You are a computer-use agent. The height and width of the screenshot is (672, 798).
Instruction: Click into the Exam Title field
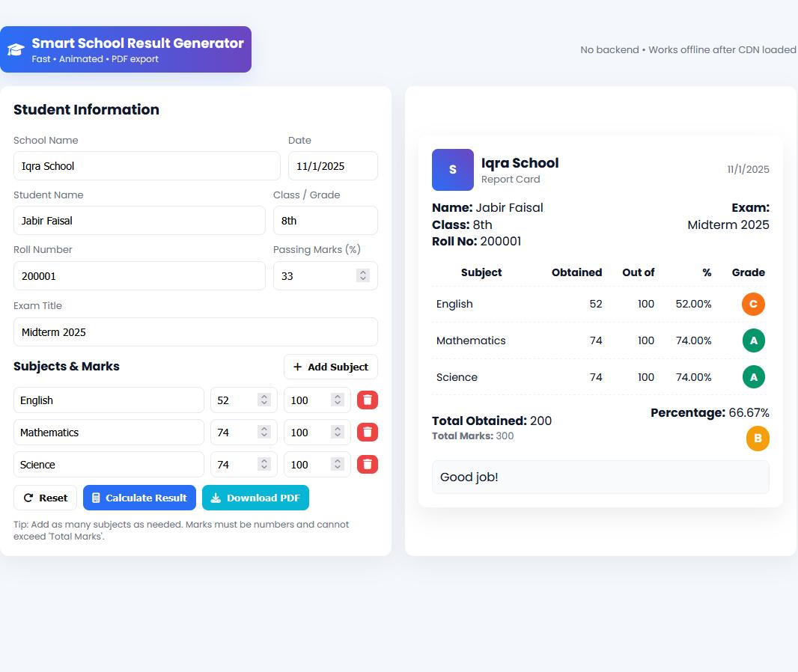(x=195, y=332)
